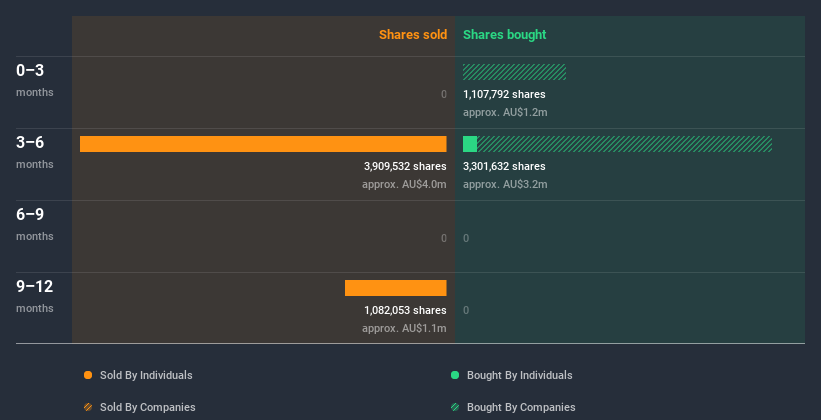Click the 1,082,053 shares value
This screenshot has height=420, width=821.
405,310
